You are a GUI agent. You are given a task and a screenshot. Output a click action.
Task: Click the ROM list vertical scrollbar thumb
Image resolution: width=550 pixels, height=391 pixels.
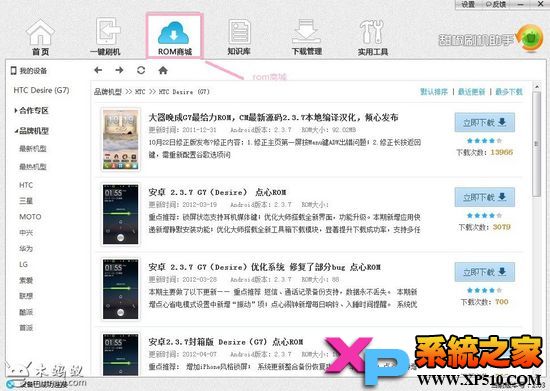[x=537, y=144]
